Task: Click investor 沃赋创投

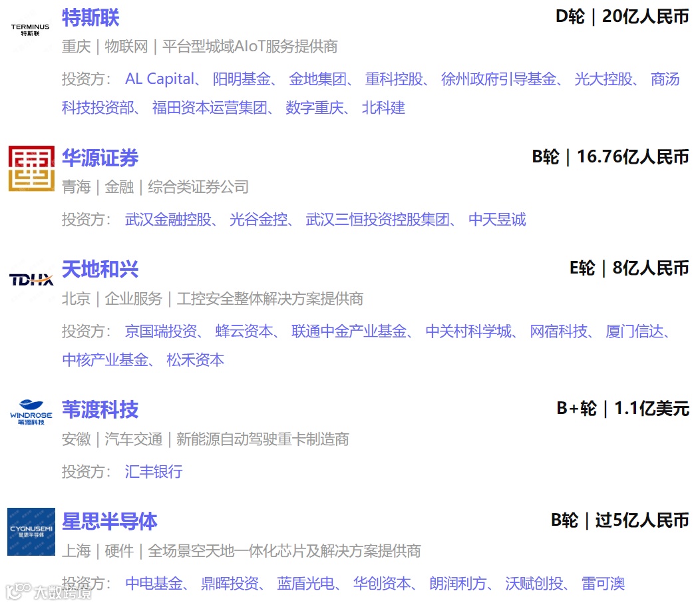Action: pyautogui.click(x=534, y=584)
